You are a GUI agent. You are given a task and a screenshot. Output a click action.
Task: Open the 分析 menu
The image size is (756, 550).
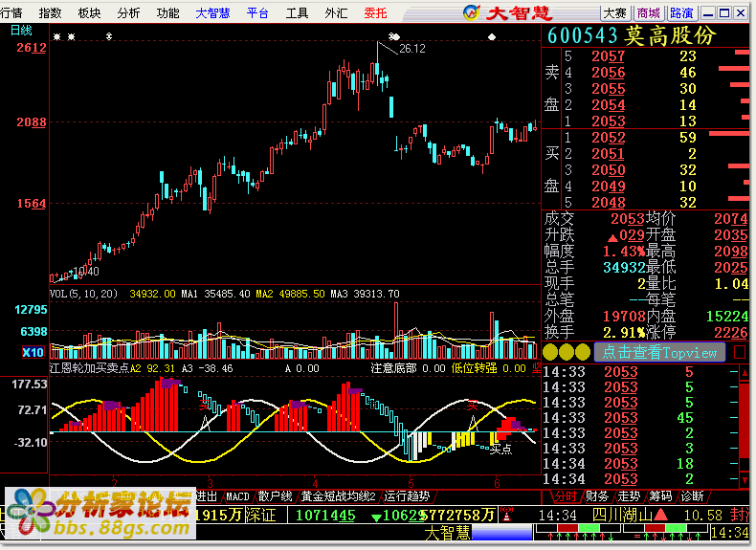pos(129,13)
